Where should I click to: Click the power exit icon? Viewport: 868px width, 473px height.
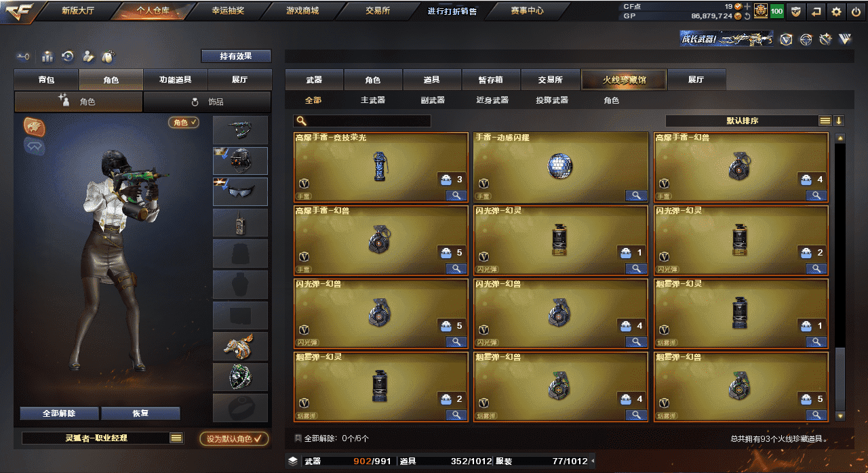pyautogui.click(x=856, y=12)
